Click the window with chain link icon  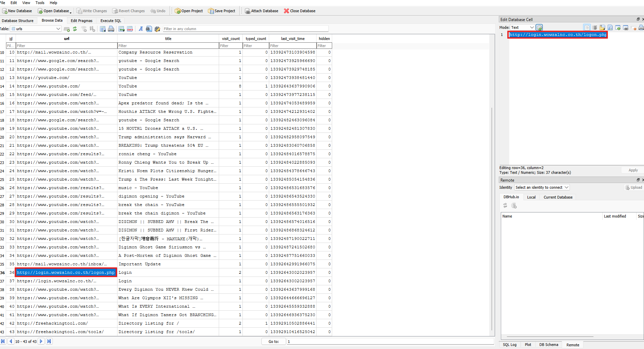[626, 27]
